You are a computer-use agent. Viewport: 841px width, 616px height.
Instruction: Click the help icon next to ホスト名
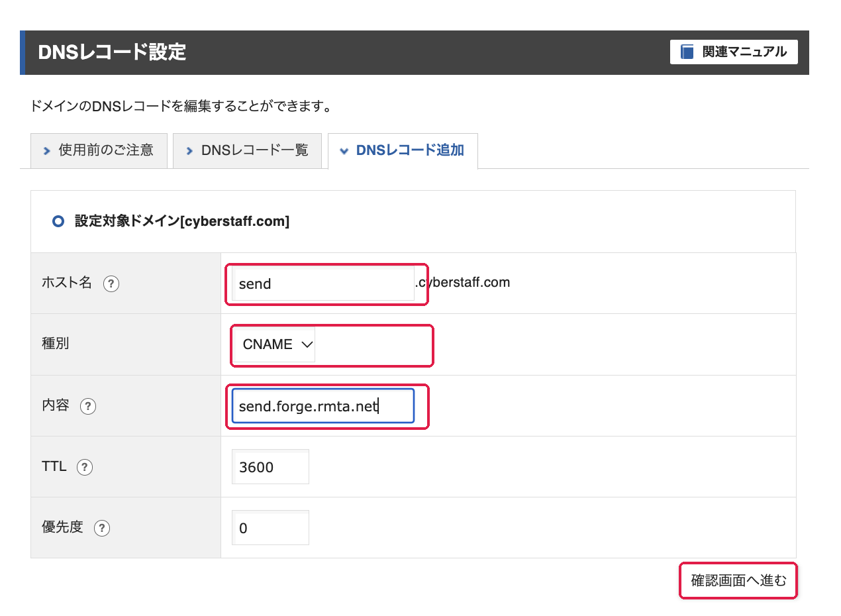[x=111, y=284]
